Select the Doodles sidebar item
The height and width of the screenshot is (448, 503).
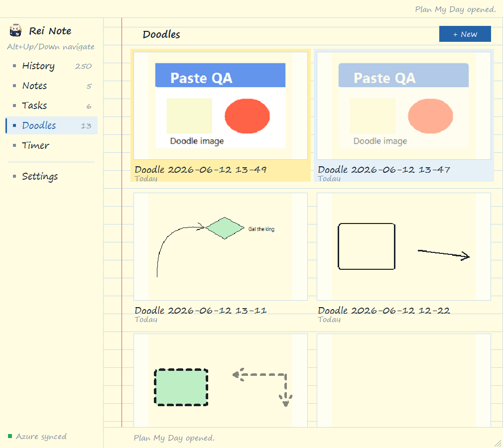point(52,125)
